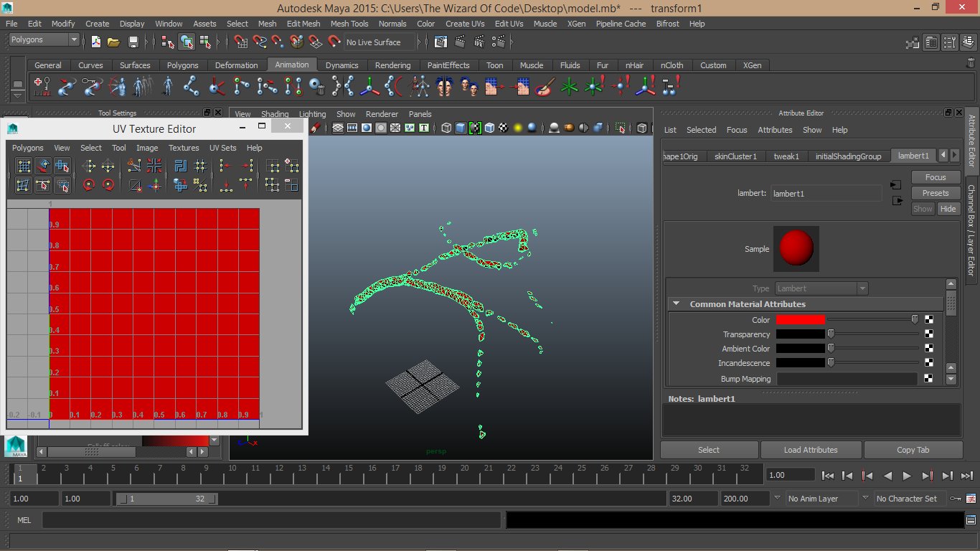Screen dimensions: 980x551
Task: Click the lambert name input field
Action: (826, 194)
